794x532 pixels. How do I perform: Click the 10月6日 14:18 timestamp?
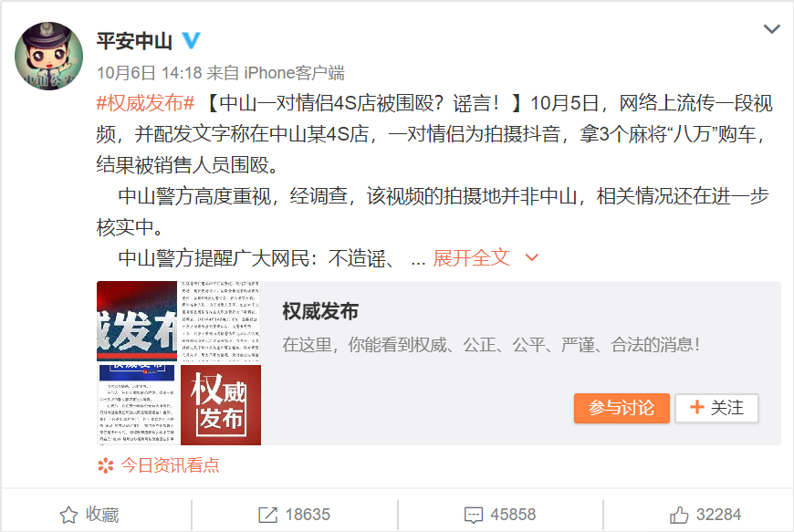tap(150, 73)
